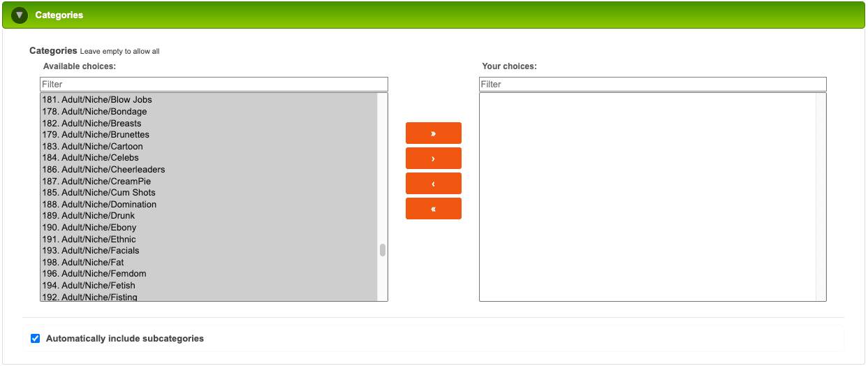The width and height of the screenshot is (868, 366).
Task: Click the green Categories header title
Action: (59, 15)
